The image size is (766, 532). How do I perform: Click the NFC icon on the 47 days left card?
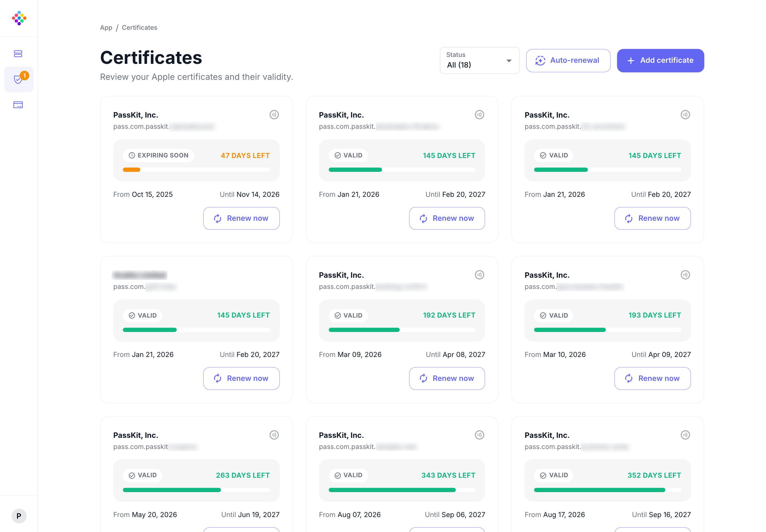click(x=274, y=115)
